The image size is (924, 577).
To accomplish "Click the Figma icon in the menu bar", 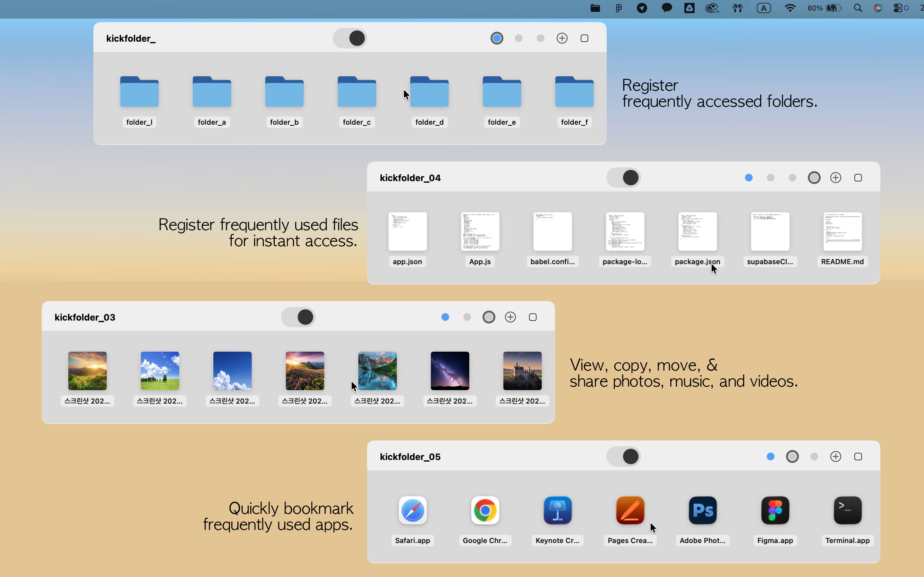I will [619, 8].
